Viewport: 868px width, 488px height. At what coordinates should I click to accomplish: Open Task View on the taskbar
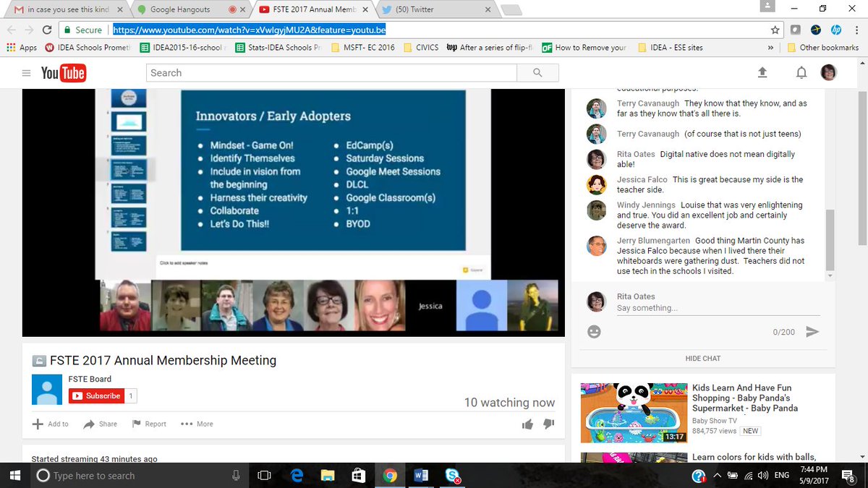pyautogui.click(x=265, y=475)
